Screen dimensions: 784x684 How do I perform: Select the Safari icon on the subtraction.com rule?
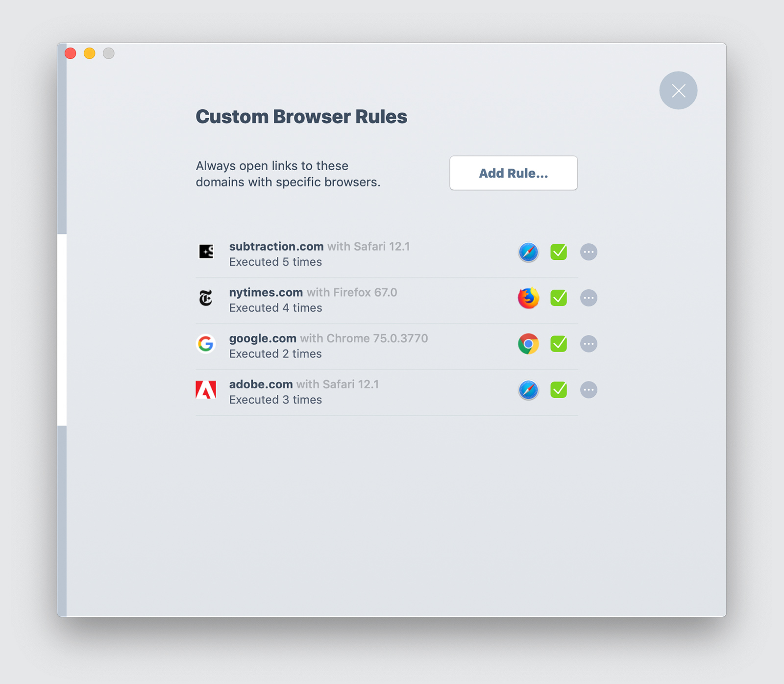pyautogui.click(x=528, y=252)
